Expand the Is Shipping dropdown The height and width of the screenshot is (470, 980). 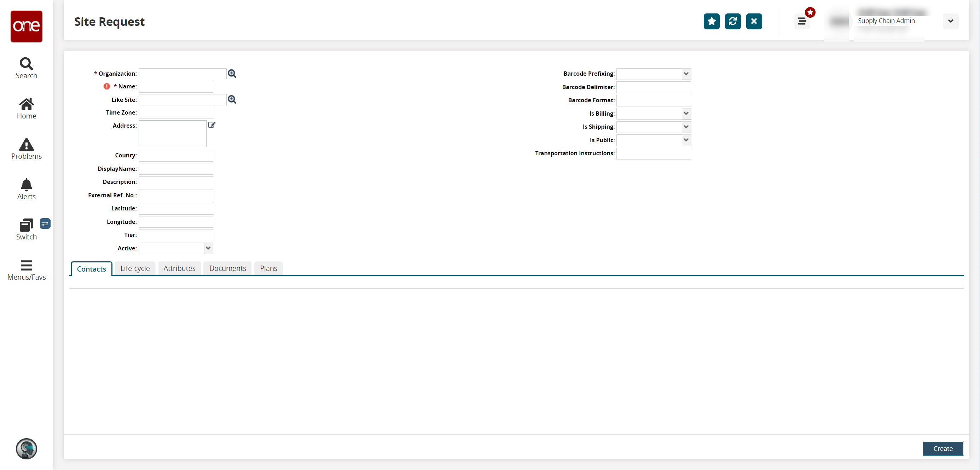(686, 126)
